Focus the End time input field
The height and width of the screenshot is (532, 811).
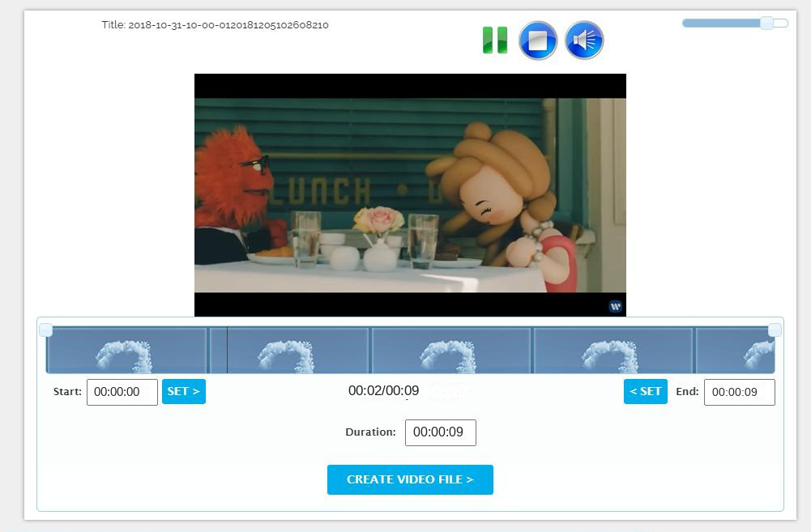point(739,392)
